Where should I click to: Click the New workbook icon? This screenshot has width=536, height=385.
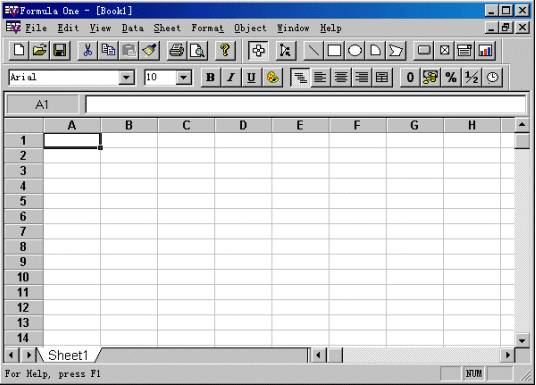pos(19,51)
